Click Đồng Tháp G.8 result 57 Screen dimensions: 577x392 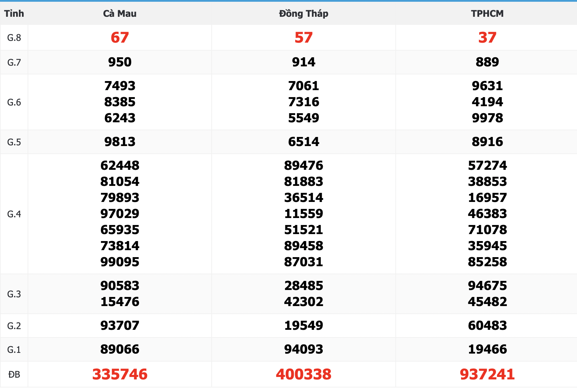(x=304, y=37)
